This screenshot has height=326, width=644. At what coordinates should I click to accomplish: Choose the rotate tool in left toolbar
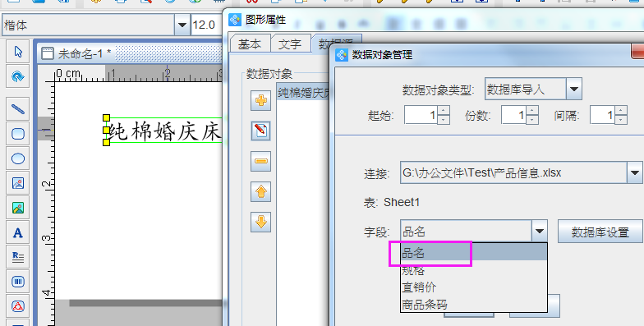point(18,76)
